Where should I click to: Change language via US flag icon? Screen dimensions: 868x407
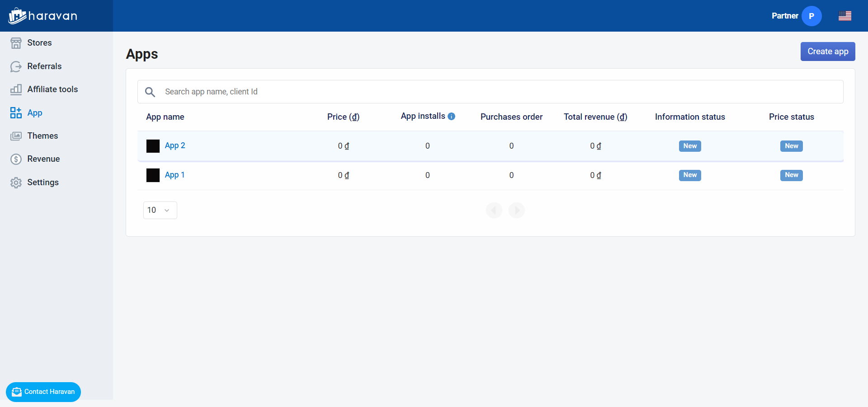(844, 16)
